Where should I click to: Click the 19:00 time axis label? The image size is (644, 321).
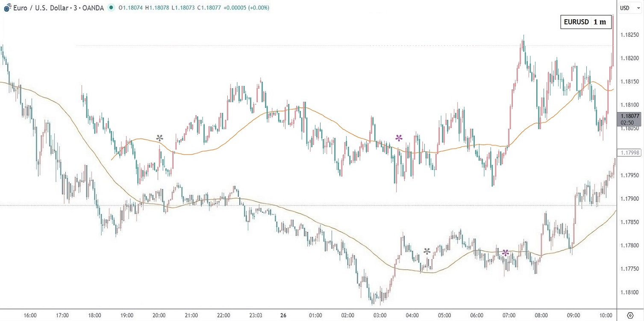click(127, 315)
